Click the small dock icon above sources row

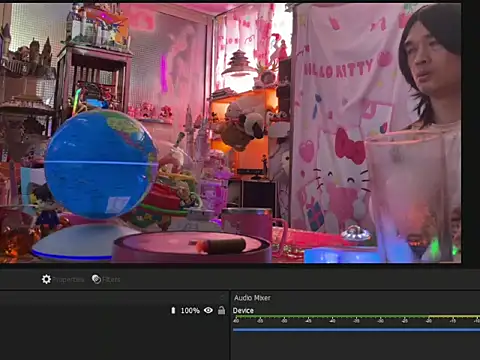223,296
